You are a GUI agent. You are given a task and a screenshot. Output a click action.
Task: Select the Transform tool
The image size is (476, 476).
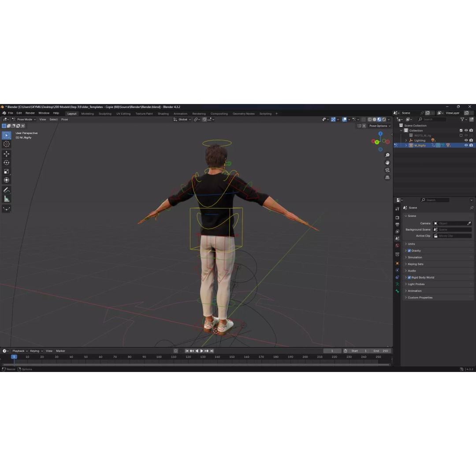point(6,180)
